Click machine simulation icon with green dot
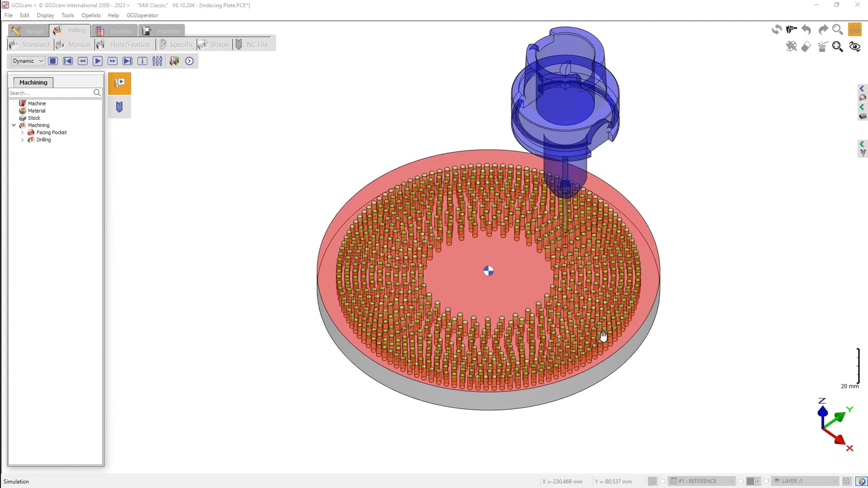 pos(174,61)
